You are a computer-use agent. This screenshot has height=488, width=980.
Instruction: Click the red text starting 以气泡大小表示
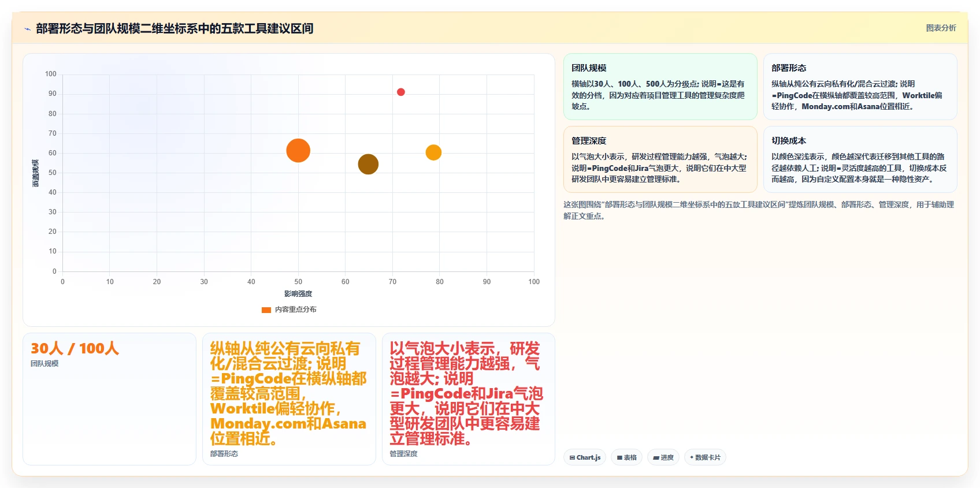tap(466, 393)
